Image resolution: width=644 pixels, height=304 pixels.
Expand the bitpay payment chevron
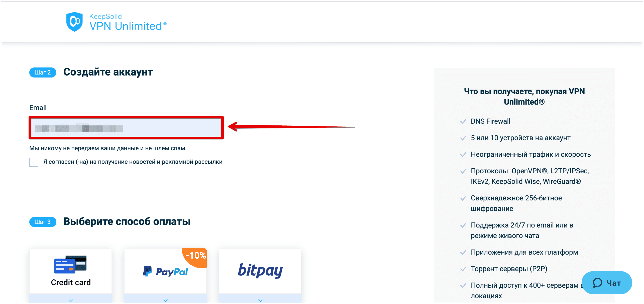(x=260, y=300)
